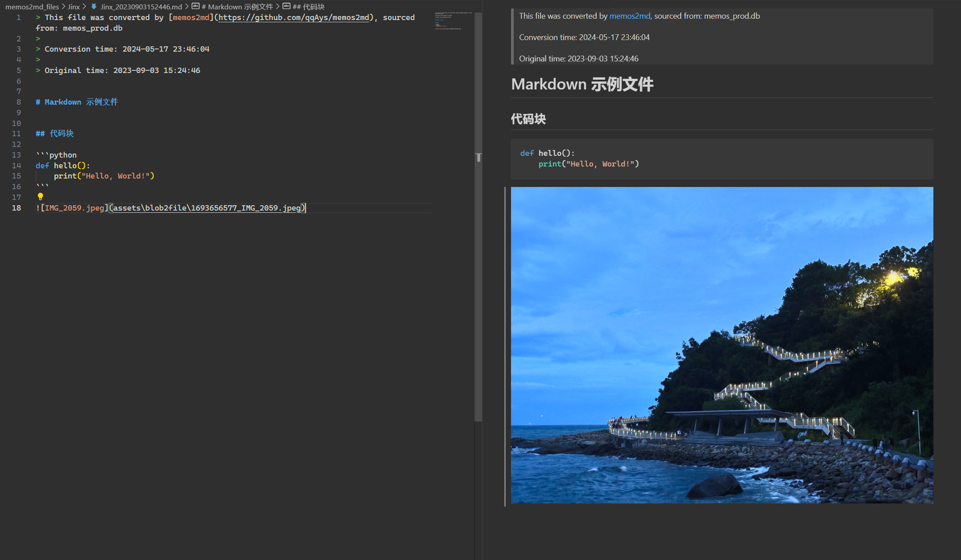Click line number 1 in gutter

(x=19, y=17)
